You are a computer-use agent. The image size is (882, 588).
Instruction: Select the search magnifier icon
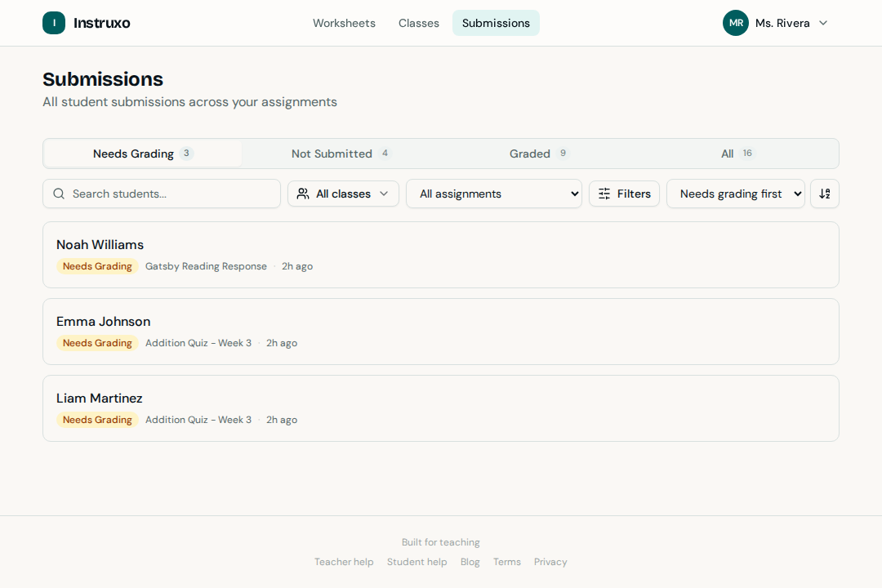(58, 194)
